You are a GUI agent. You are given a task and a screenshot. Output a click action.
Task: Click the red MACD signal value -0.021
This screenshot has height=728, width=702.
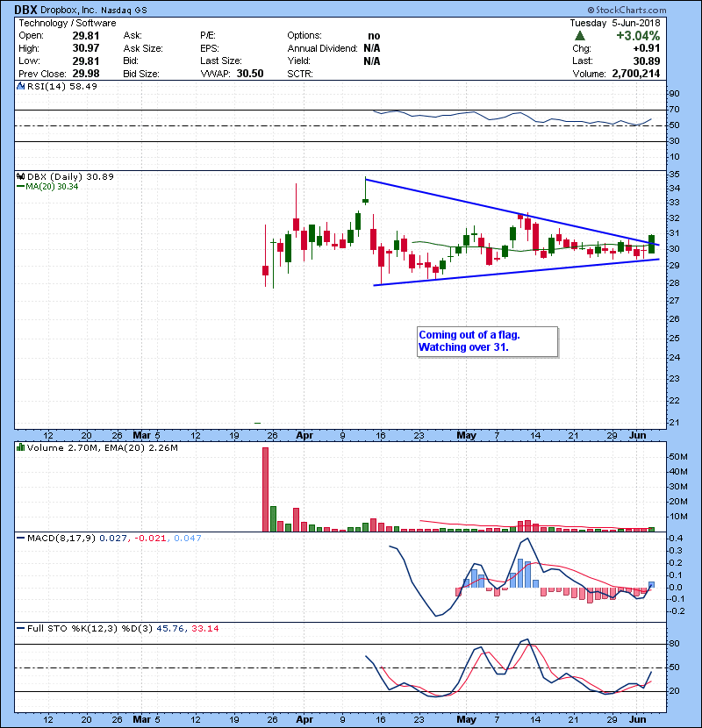click(x=151, y=538)
